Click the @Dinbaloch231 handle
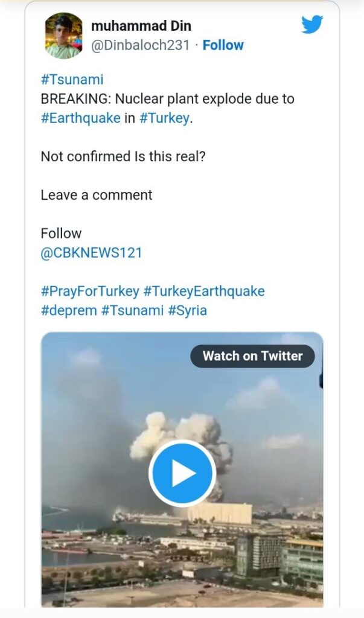This screenshot has width=364, height=618. point(140,45)
